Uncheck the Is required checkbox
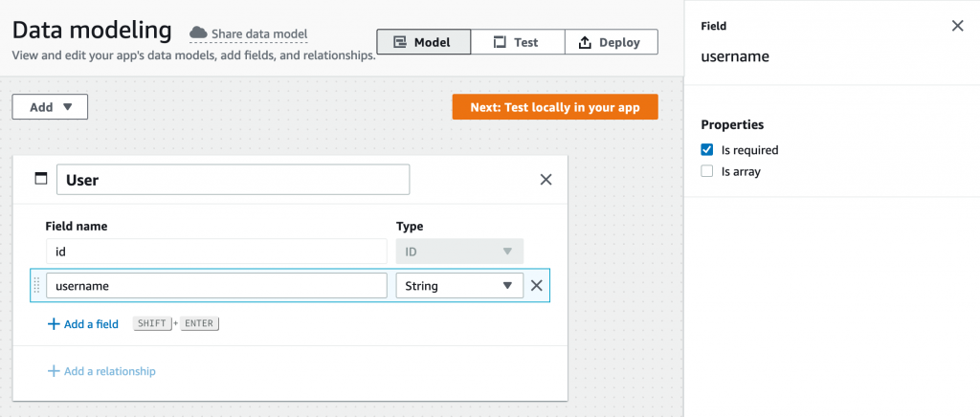The image size is (980, 417). (707, 150)
